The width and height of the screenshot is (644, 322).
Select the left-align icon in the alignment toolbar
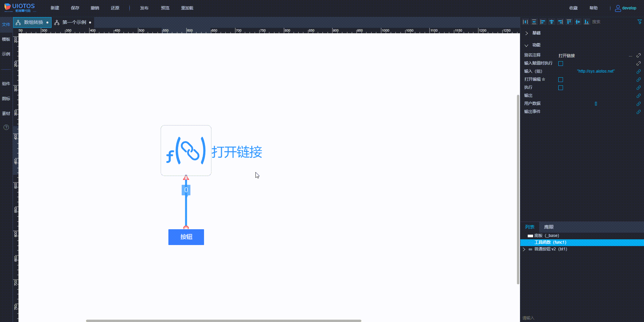click(543, 22)
